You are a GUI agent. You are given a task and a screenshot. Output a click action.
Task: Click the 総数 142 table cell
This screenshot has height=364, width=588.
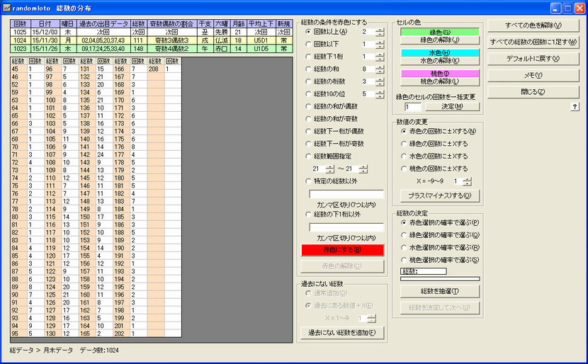[x=87, y=154]
